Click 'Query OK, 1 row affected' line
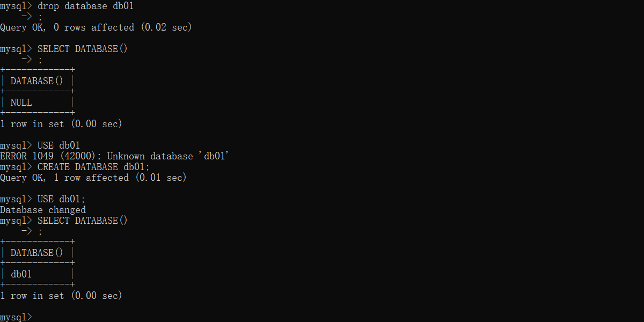644x322 pixels. point(93,178)
